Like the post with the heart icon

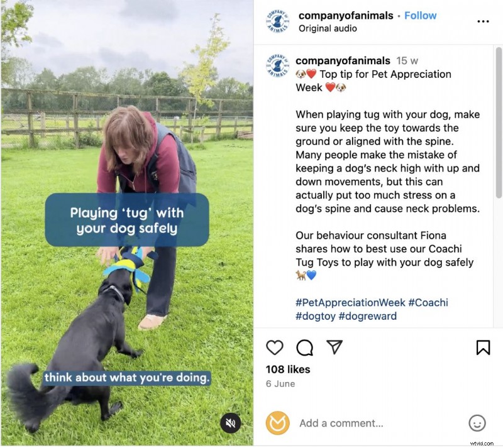click(275, 347)
